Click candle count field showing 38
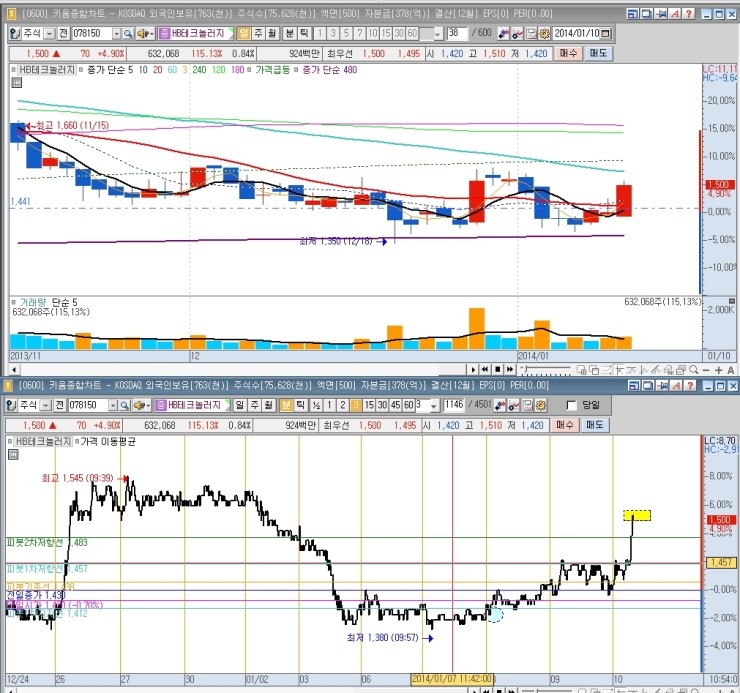This screenshot has height=693, width=740. (457, 34)
